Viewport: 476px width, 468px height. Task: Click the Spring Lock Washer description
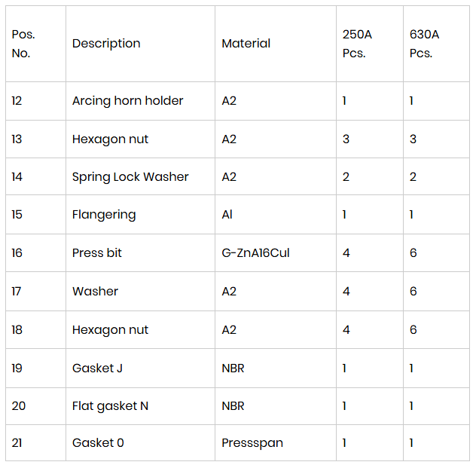(x=130, y=177)
